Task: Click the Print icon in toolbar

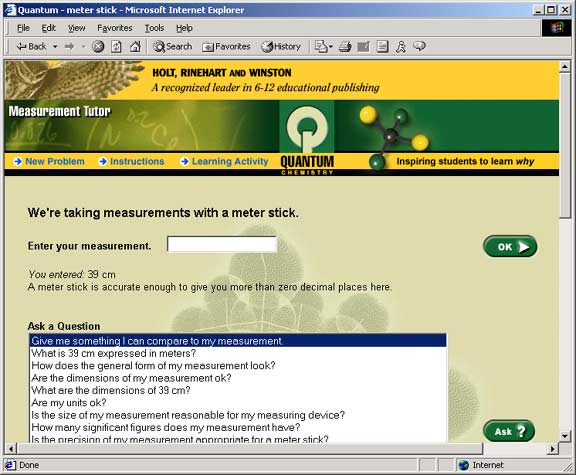Action: [x=345, y=47]
